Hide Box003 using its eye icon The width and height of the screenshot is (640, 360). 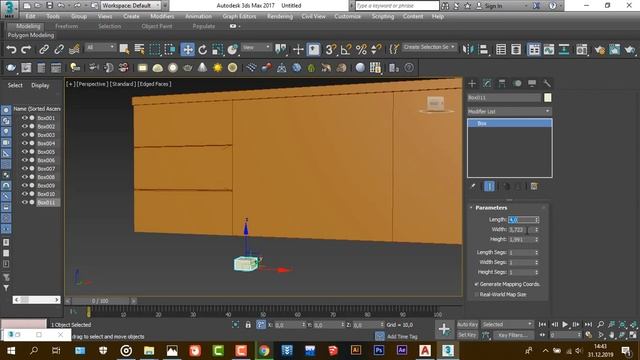tap(24, 135)
